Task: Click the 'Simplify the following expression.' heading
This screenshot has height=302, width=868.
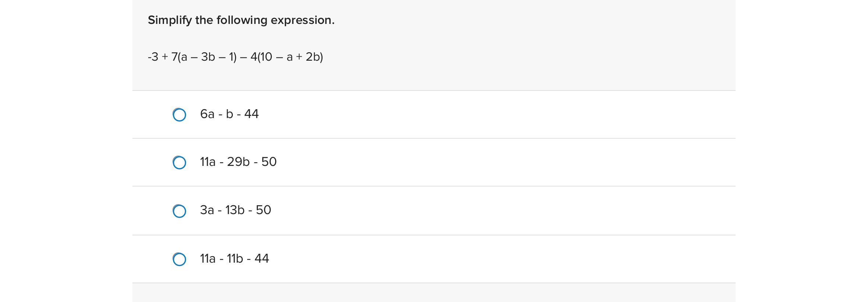Action: coord(241,20)
